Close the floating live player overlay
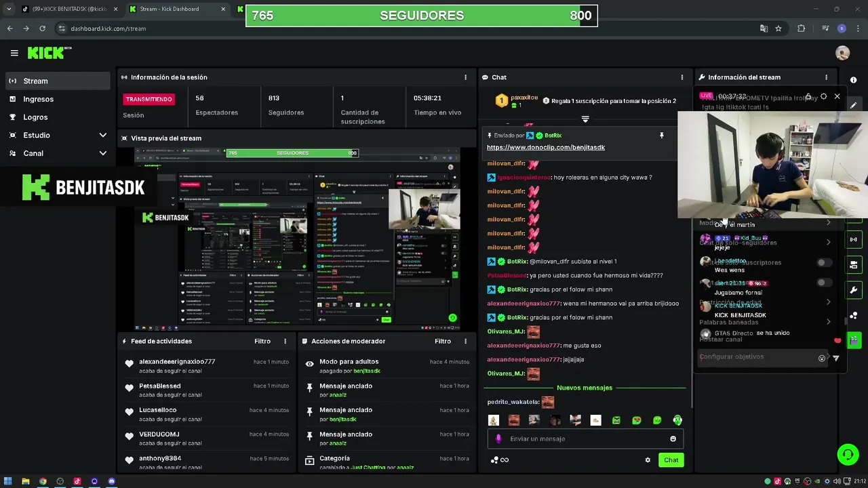Viewport: 868px width, 488px height. pos(837,96)
